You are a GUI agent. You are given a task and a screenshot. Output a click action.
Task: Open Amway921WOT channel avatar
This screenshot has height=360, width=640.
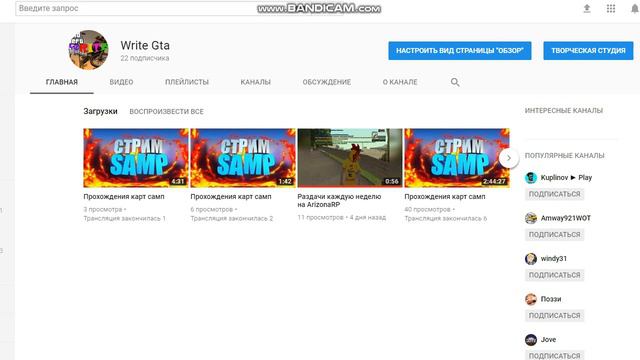point(531,218)
